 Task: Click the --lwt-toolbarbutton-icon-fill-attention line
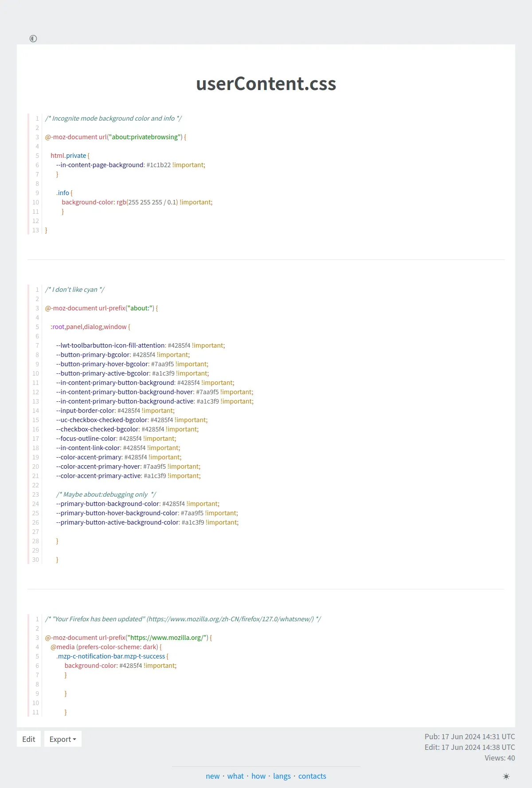point(141,345)
